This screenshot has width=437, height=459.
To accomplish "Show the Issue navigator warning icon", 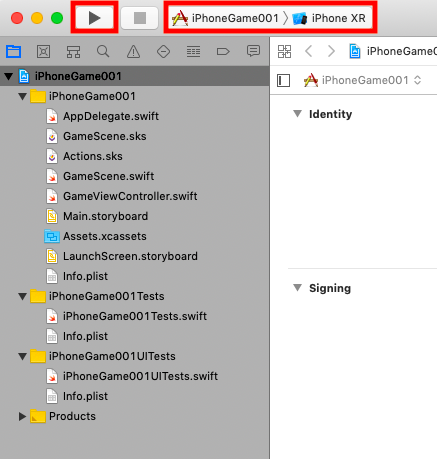I will (x=133, y=51).
